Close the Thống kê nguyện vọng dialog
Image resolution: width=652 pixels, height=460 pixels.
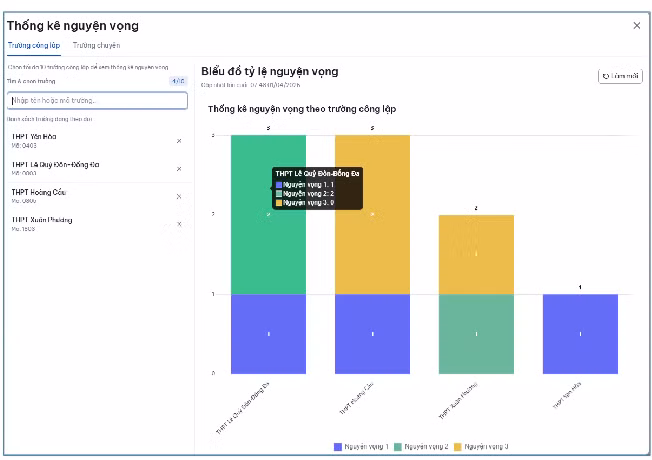point(637,26)
